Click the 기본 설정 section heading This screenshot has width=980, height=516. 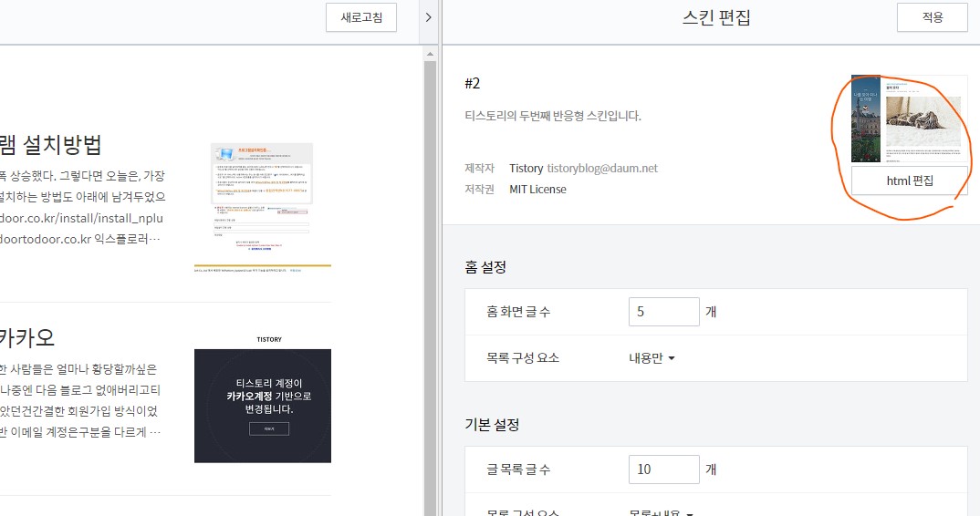[492, 425]
